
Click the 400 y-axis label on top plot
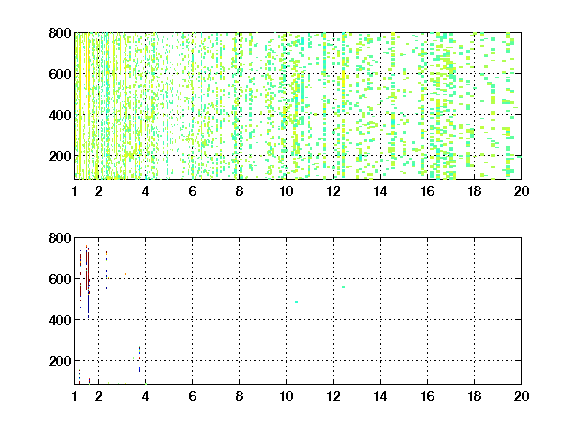[x=60, y=115]
